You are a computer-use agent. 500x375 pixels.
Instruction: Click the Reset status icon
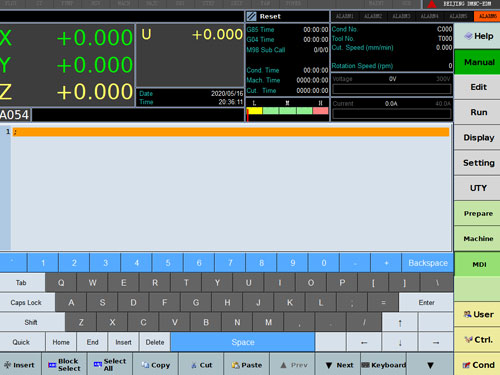click(x=251, y=16)
